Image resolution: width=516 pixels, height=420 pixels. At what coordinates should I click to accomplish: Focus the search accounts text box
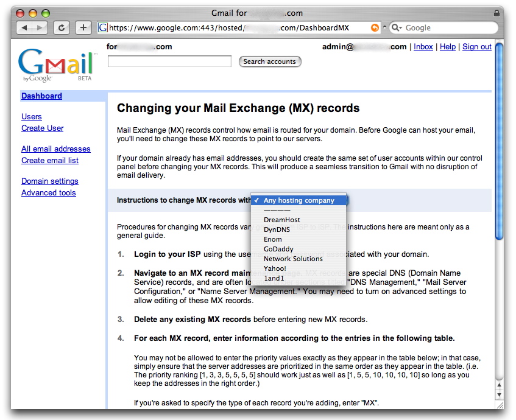(169, 61)
